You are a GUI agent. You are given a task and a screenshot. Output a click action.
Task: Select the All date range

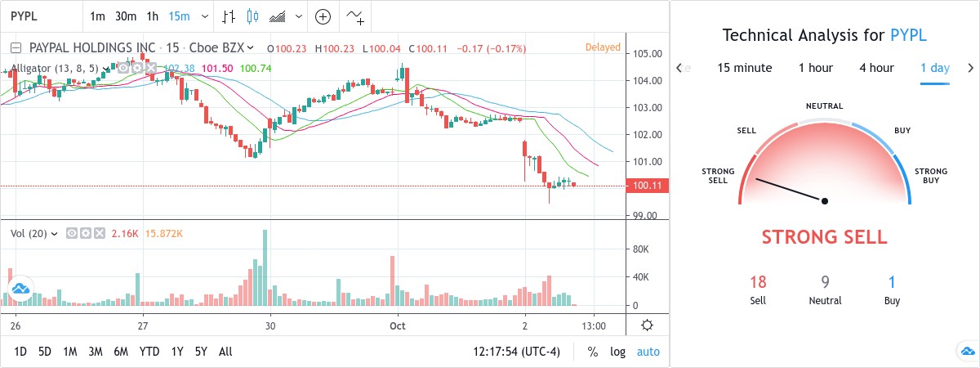pos(225,352)
